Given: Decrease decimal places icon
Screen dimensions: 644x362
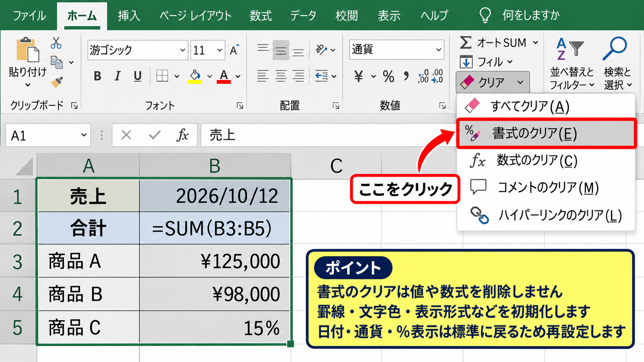Looking at the screenshot, I should click(437, 76).
